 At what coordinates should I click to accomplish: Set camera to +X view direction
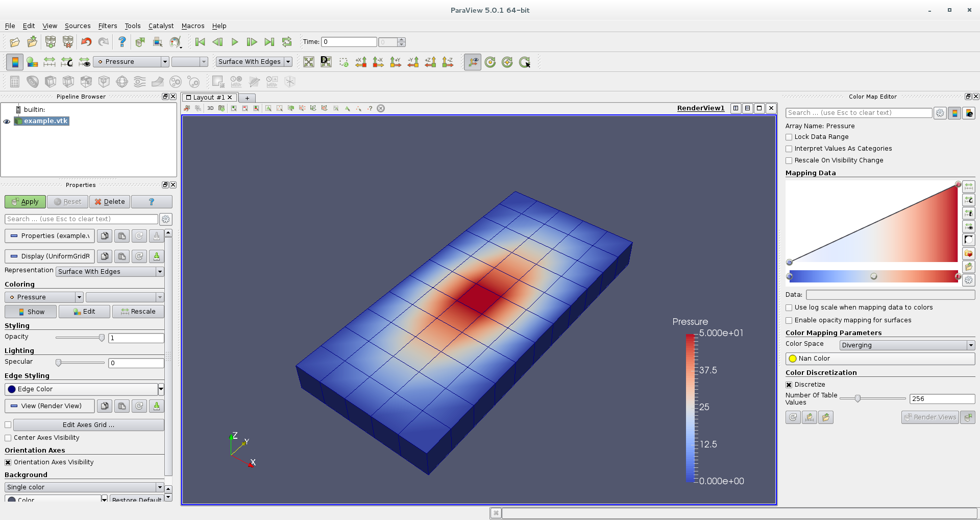point(361,62)
